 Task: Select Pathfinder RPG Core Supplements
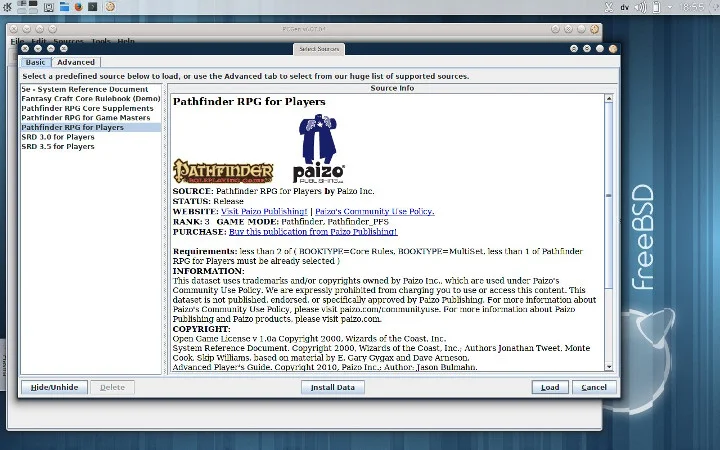click(91, 108)
